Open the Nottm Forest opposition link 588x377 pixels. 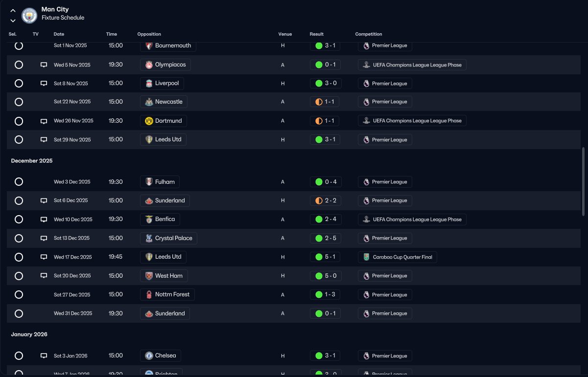(167, 294)
